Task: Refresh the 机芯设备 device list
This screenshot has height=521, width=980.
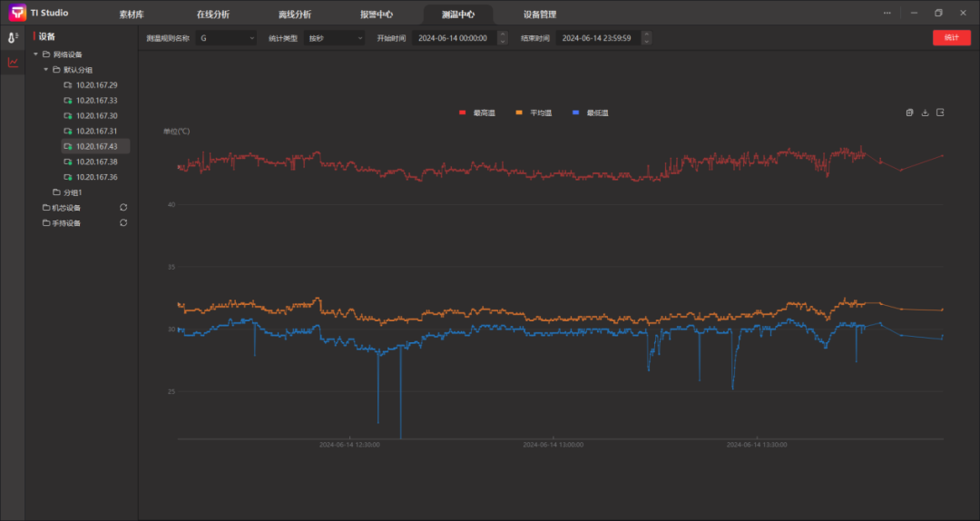Action: coord(123,207)
